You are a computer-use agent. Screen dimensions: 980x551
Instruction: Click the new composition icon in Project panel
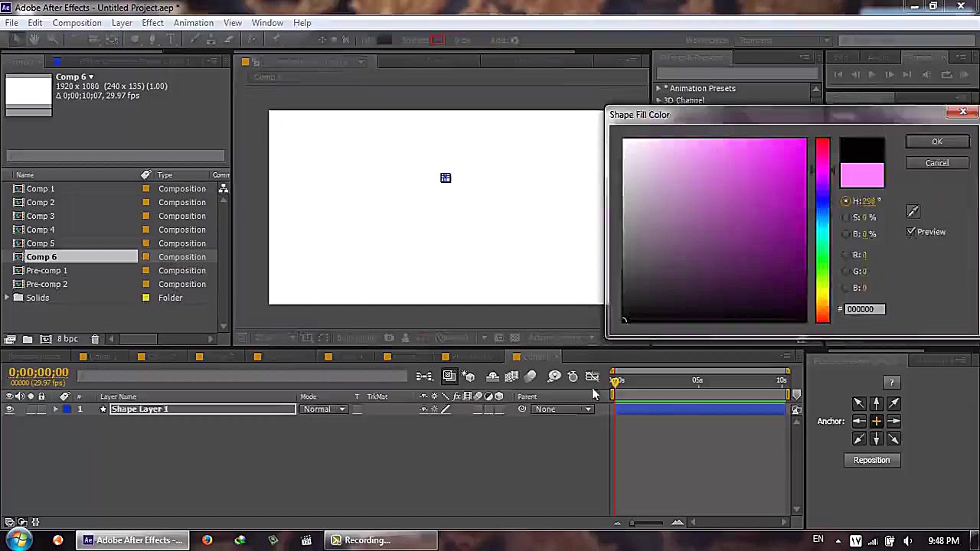click(x=45, y=339)
